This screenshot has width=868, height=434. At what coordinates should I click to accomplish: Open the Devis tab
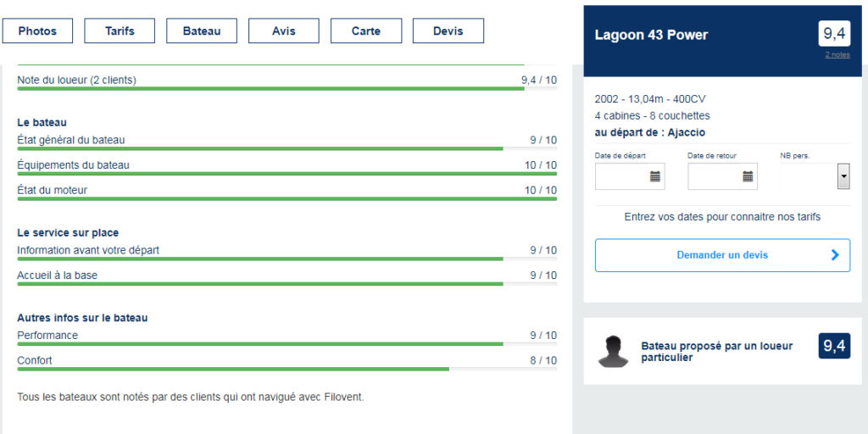tap(448, 31)
